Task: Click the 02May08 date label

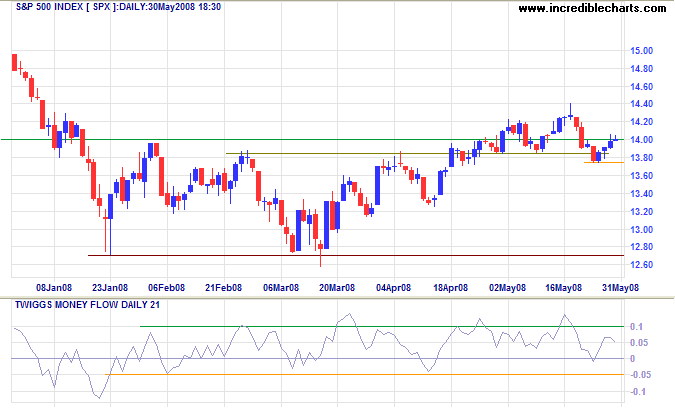Action: tap(507, 288)
